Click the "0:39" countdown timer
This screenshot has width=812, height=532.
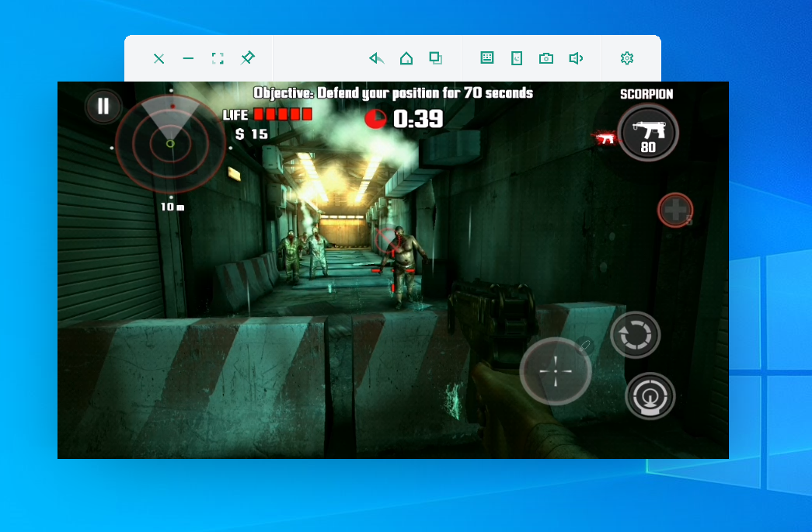click(418, 119)
